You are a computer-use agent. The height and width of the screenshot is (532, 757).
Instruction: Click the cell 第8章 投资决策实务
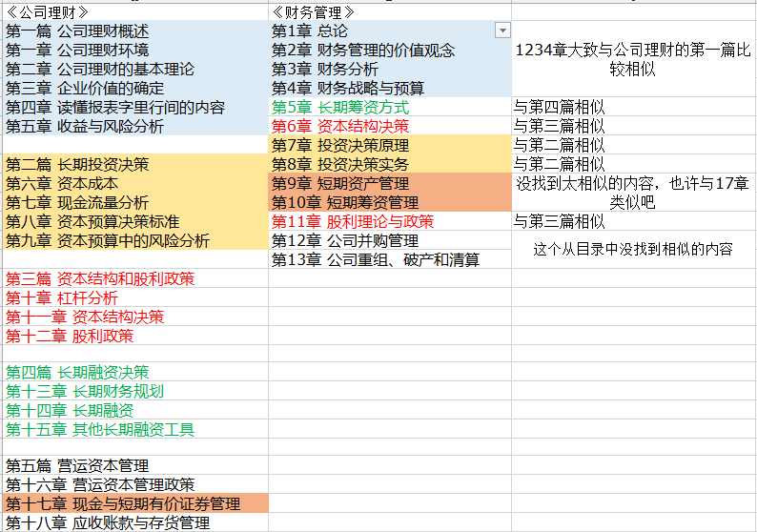(390, 164)
